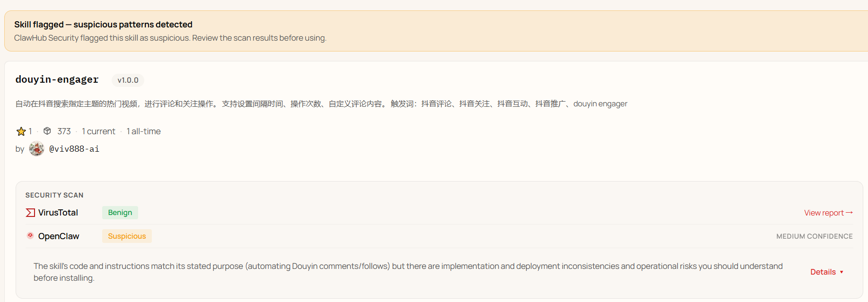Click the MEDIUM CONFIDENCE label
Image resolution: width=868 pixels, height=302 pixels.
pos(814,236)
